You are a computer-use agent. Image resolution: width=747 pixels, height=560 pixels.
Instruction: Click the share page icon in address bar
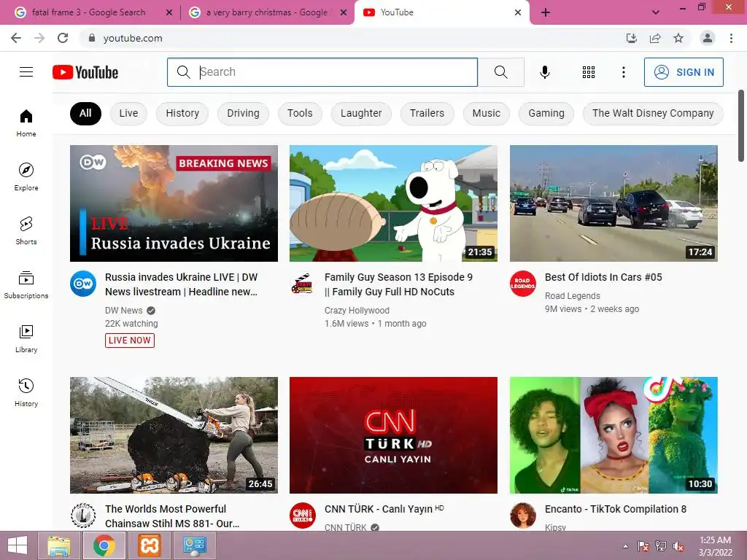point(655,38)
